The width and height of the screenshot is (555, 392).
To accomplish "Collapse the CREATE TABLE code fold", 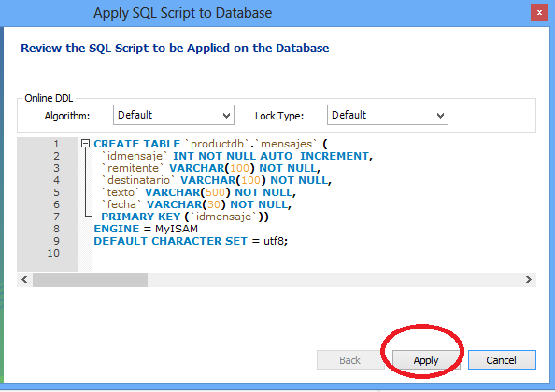I will 85,144.
